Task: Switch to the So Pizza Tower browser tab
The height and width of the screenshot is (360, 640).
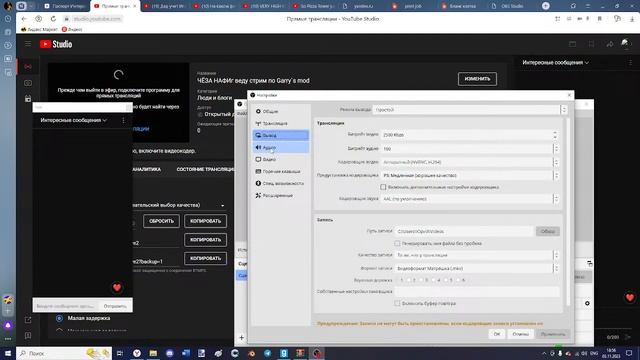Action: point(314,6)
